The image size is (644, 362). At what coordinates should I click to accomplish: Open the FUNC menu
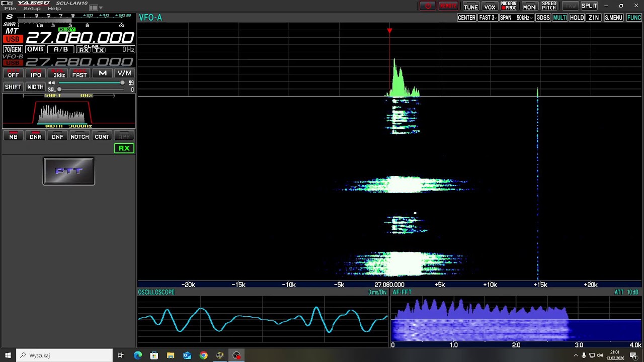(634, 18)
